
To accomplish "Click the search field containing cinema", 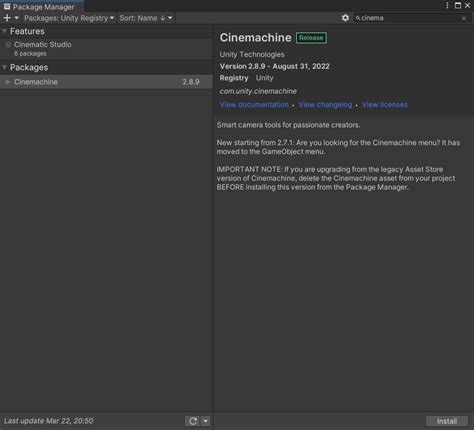I will [411, 18].
